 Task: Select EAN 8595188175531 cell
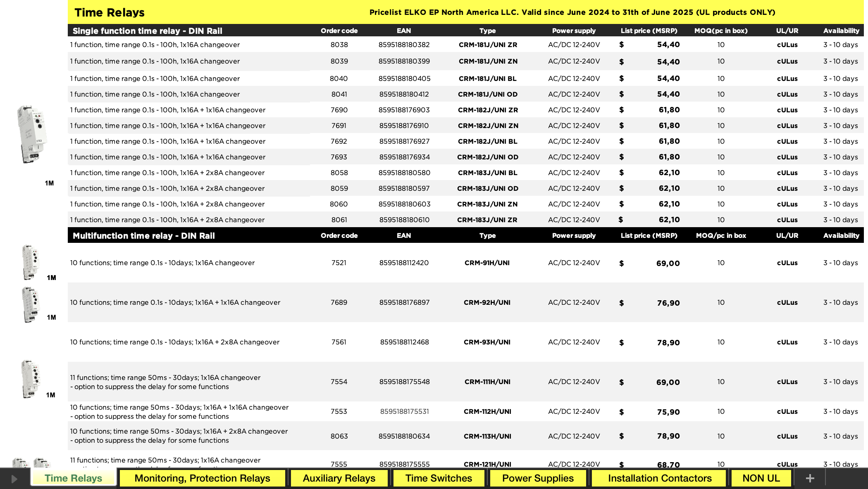pyautogui.click(x=404, y=411)
